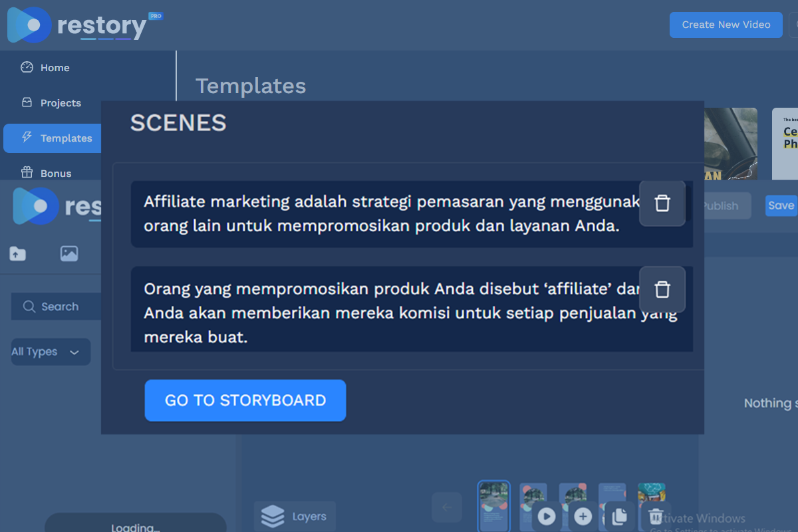Open the image library icon tab

pyautogui.click(x=69, y=253)
